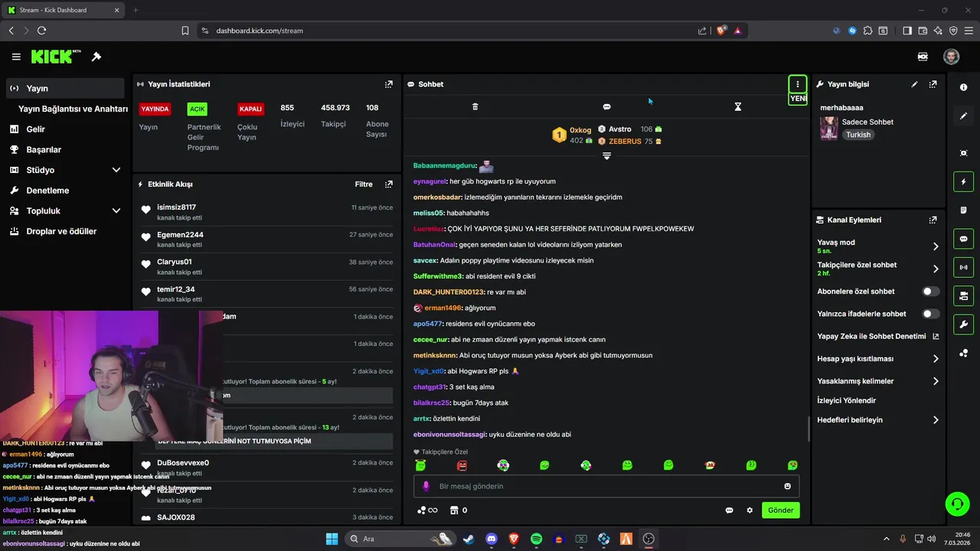Open the green support headset button

point(957,504)
